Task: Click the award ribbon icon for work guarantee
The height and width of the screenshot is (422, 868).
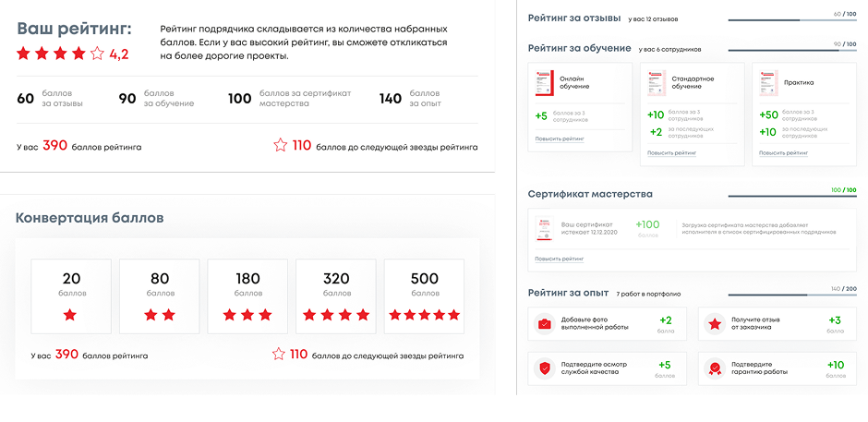Action: [714, 369]
